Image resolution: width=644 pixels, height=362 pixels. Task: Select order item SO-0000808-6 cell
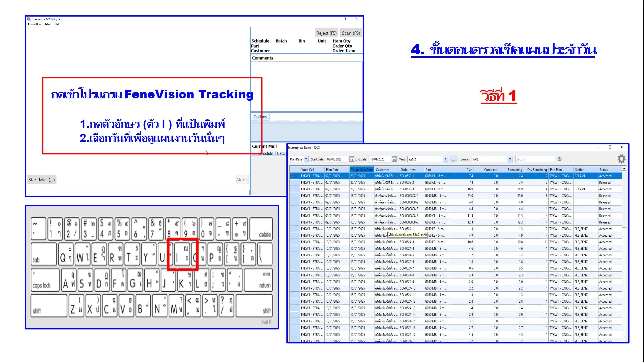click(412, 216)
